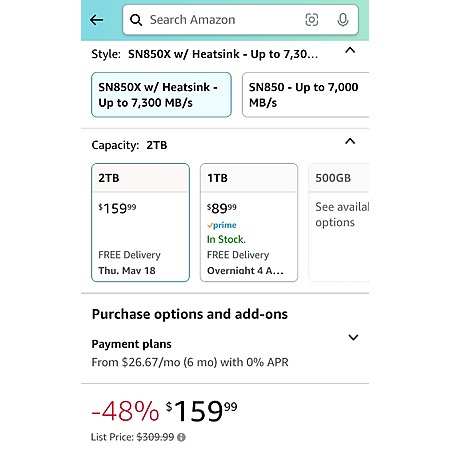
Task: Tap the microphone voice search icon
Action: click(343, 20)
